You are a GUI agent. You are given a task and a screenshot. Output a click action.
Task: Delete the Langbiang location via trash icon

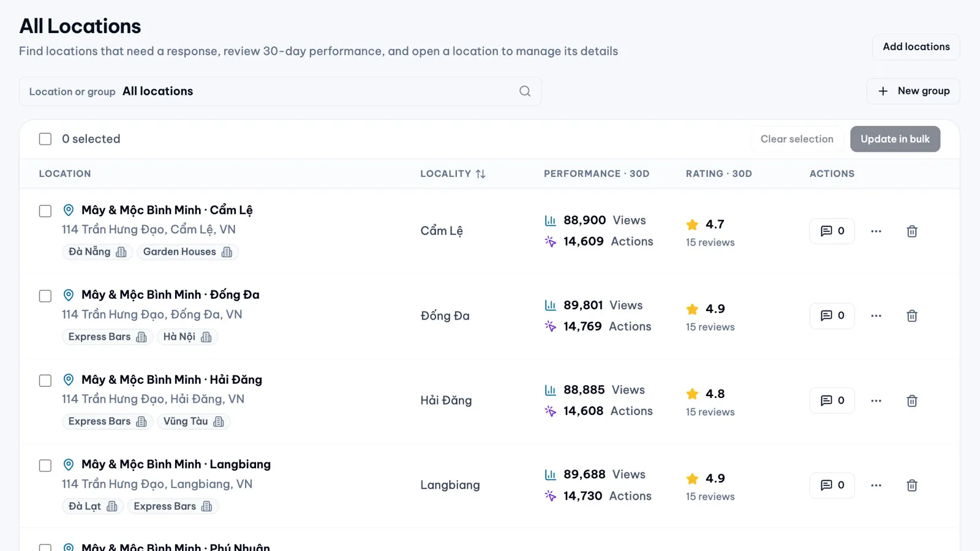click(912, 485)
